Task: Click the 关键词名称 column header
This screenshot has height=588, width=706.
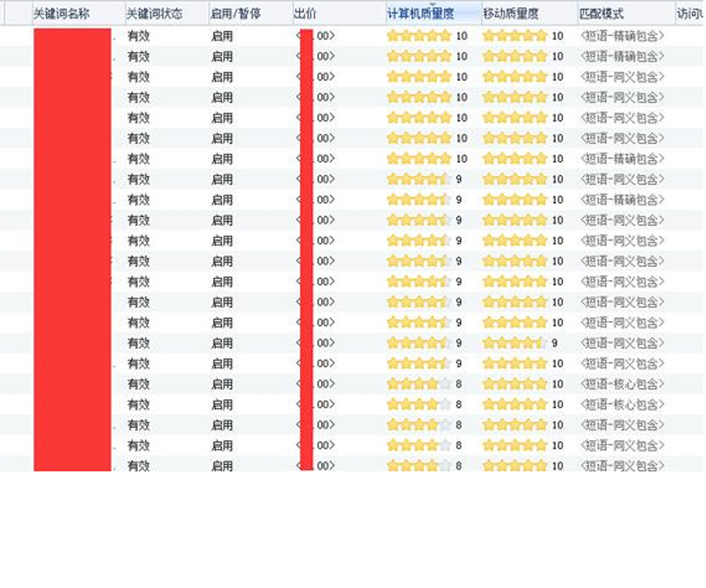Action: (60, 15)
